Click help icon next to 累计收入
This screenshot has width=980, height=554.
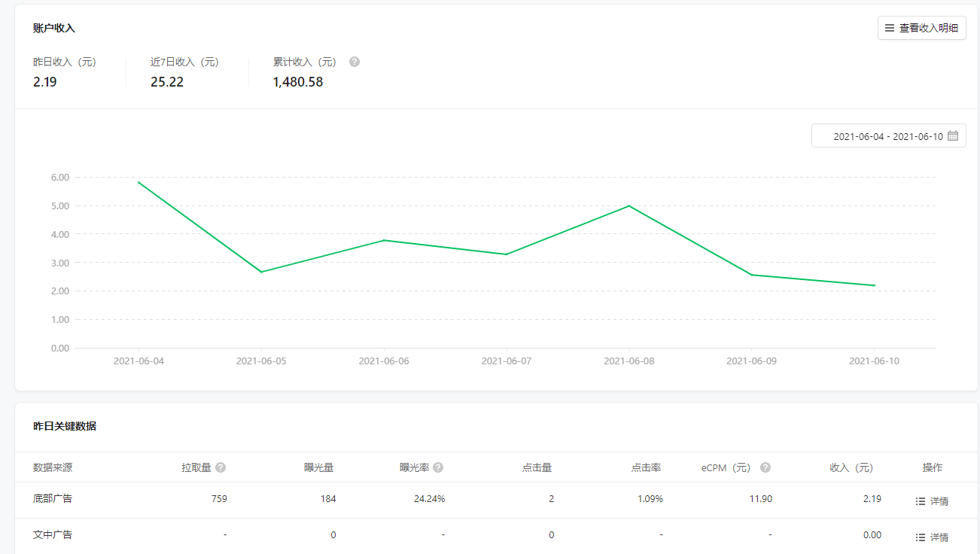[x=355, y=62]
